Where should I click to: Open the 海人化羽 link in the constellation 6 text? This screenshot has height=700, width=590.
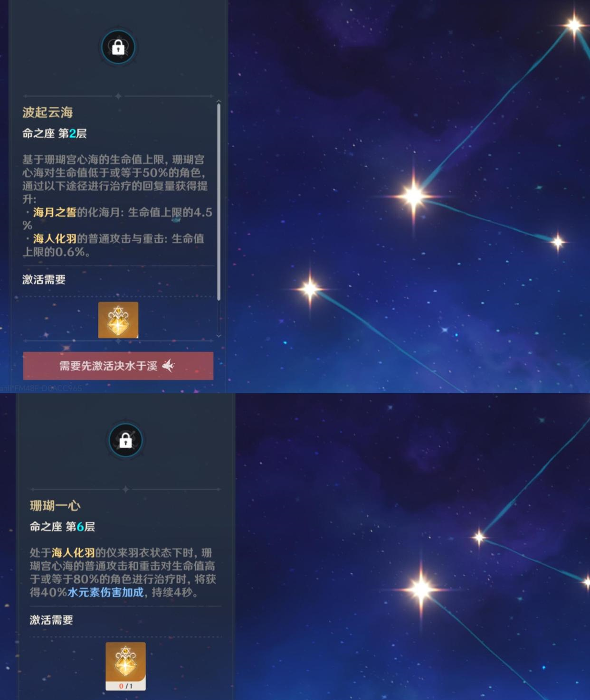(73, 552)
